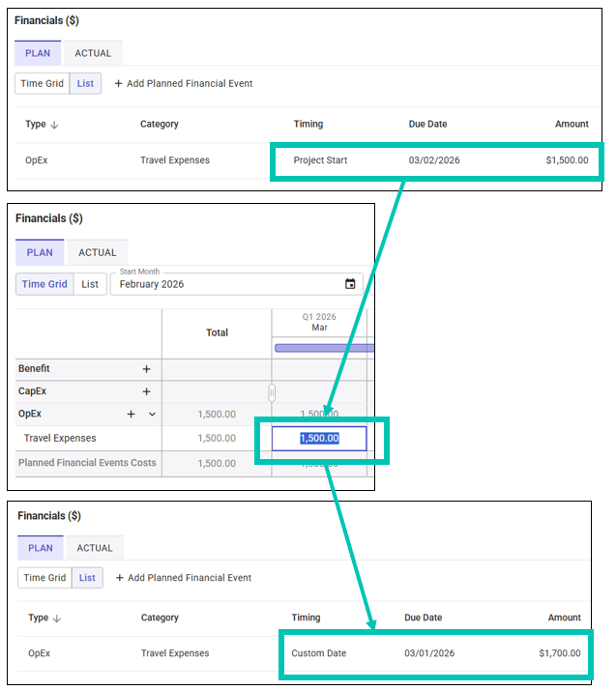
Task: Add a Benefit row with plus icon
Action: tap(147, 369)
